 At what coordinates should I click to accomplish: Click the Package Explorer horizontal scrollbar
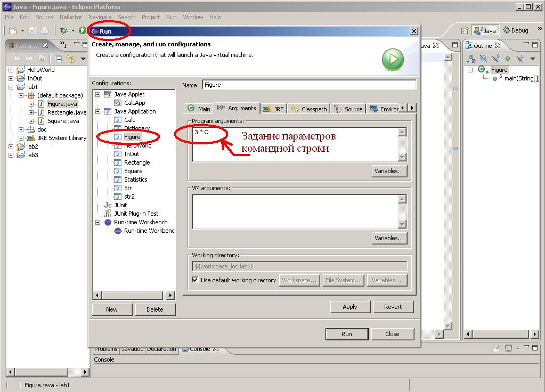[47, 372]
